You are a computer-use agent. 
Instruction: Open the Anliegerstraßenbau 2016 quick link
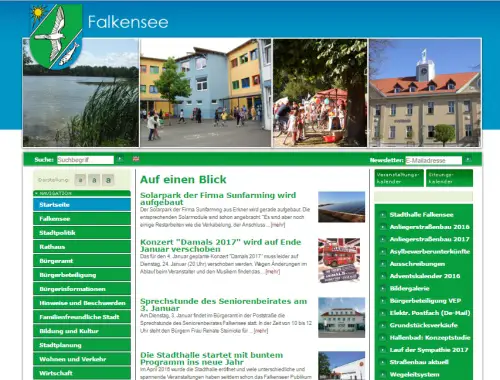coord(429,227)
